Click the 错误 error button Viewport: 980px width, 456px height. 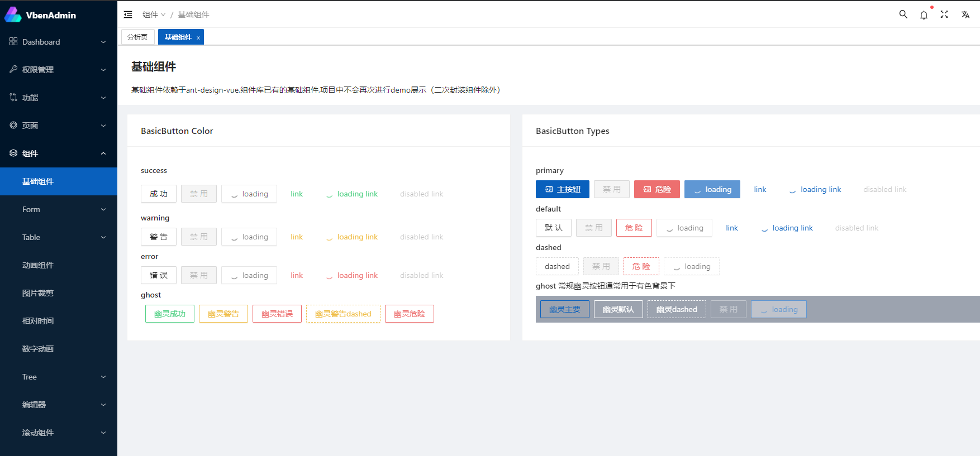(159, 275)
